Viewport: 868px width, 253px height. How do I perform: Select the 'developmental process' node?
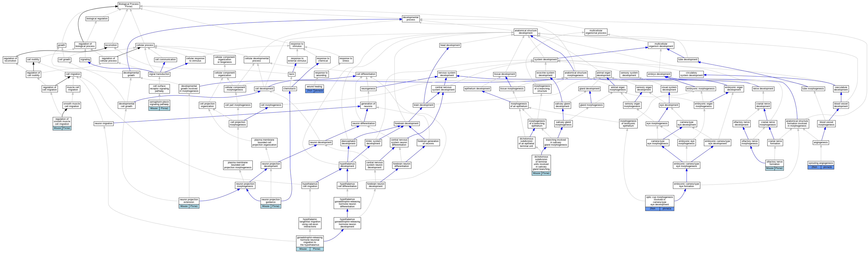tap(410, 19)
